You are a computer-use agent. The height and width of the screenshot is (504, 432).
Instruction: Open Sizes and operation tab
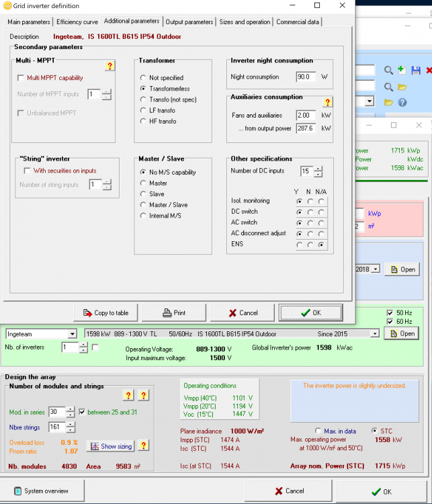[245, 22]
